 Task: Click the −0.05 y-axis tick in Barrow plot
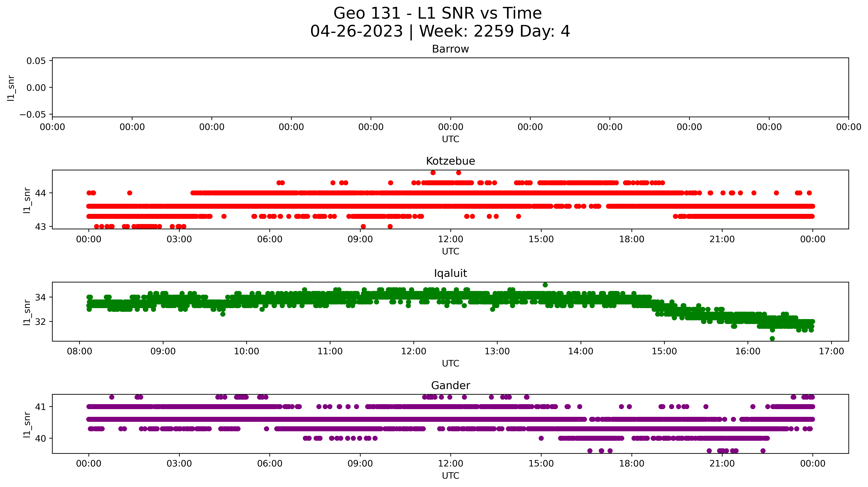coord(33,115)
